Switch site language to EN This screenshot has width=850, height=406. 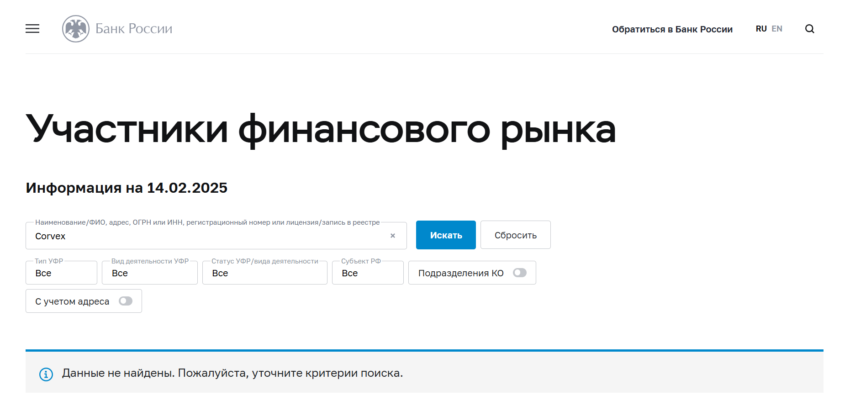click(777, 29)
